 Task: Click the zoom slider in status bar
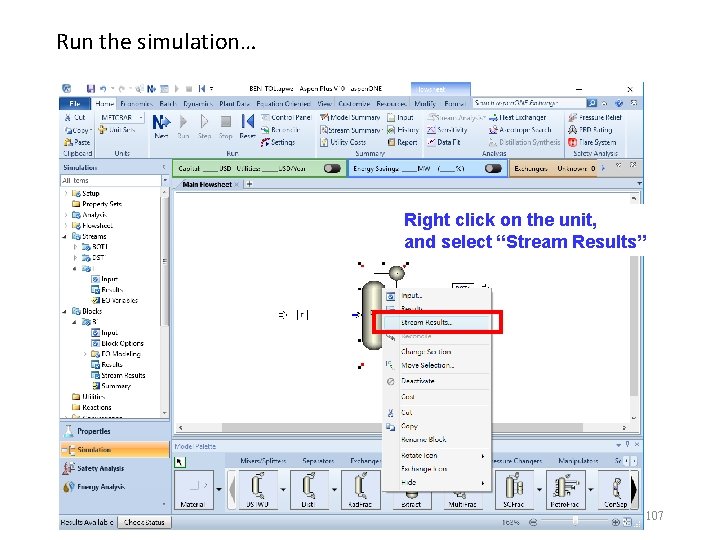[574, 522]
